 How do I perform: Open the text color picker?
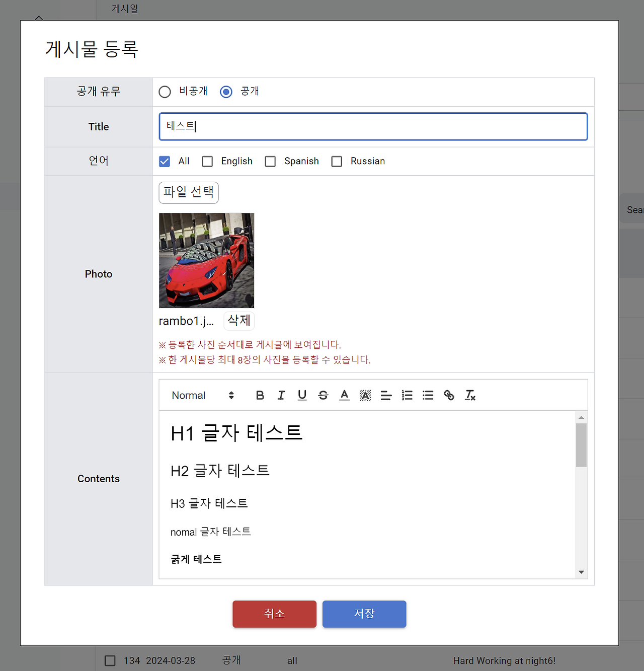point(344,395)
